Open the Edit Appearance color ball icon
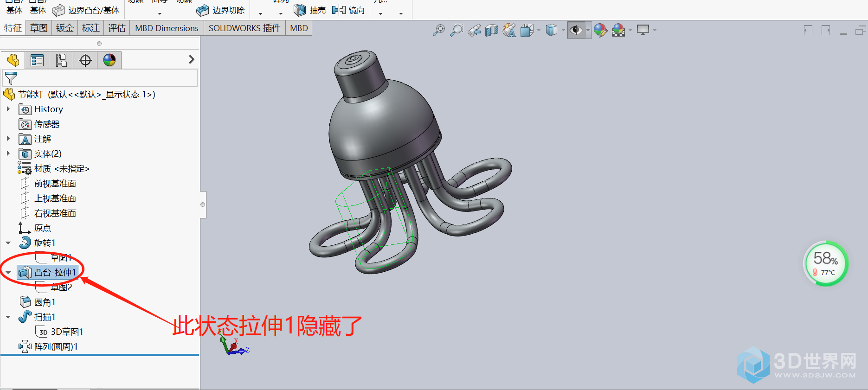The height and width of the screenshot is (390, 868). (x=600, y=31)
